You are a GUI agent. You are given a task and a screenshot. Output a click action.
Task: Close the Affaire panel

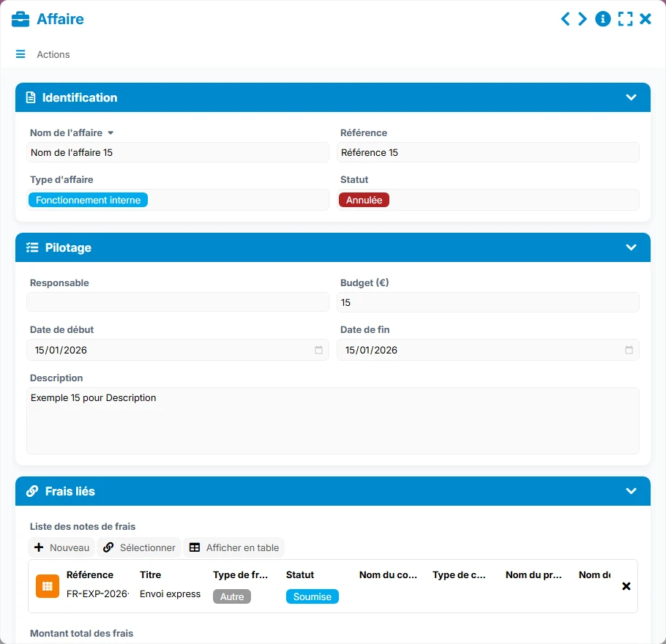pos(646,19)
